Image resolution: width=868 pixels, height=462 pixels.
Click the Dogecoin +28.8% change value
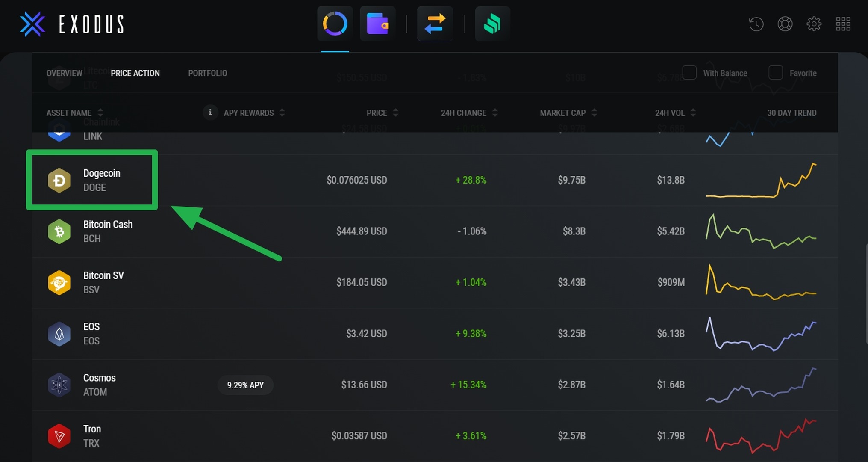click(471, 180)
